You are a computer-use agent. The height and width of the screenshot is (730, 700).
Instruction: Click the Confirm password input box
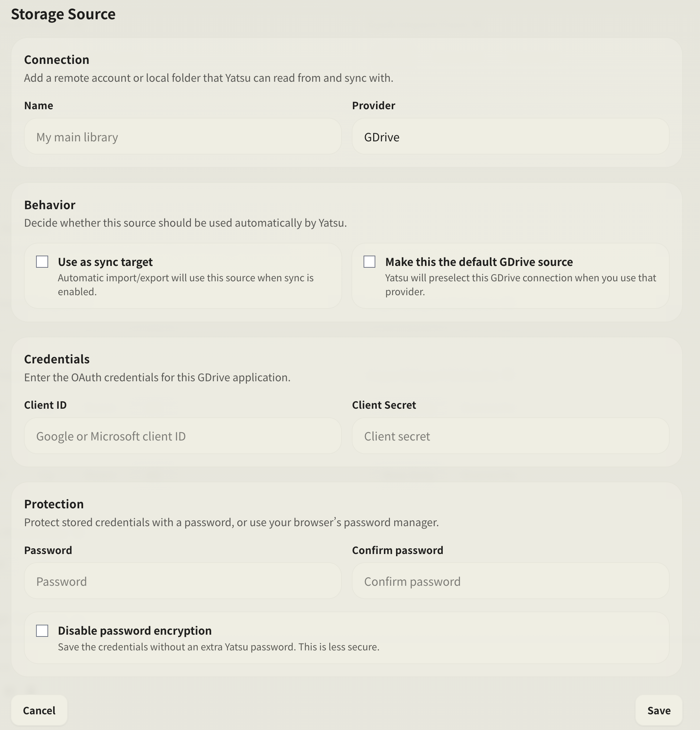[510, 581]
